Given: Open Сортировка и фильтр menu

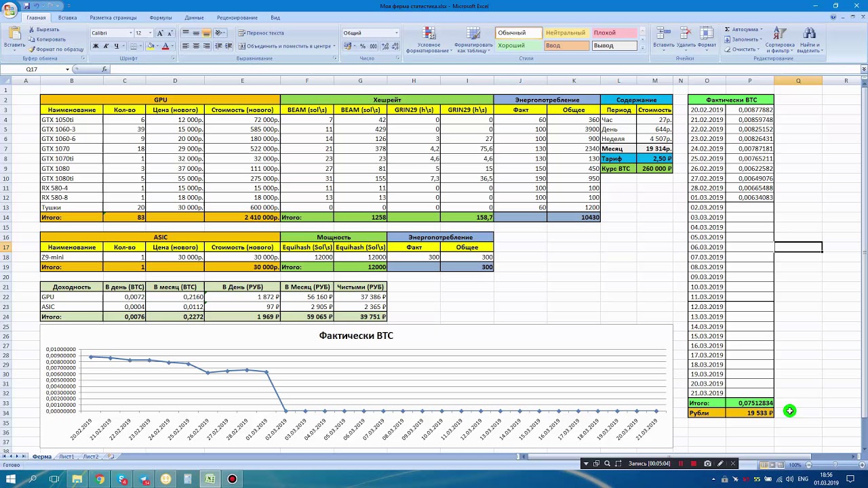Looking at the screenshot, I should (x=780, y=40).
